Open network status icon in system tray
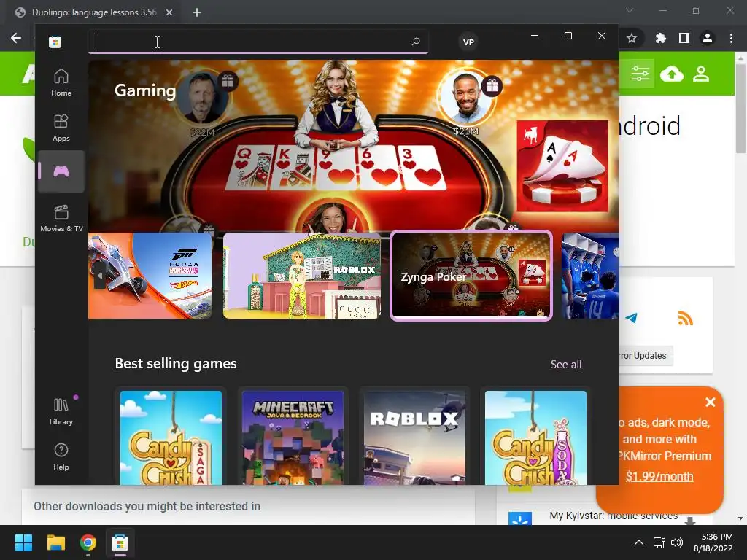The height and width of the screenshot is (560, 747). 659,542
